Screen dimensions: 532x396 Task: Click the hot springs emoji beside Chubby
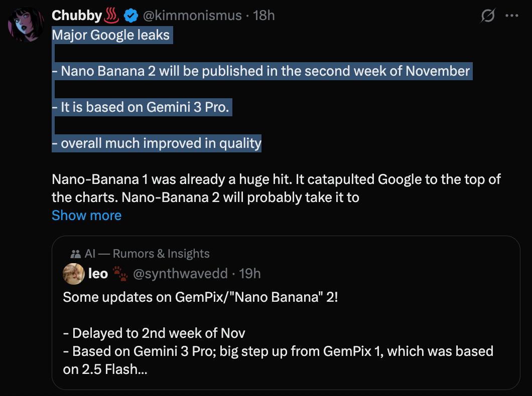[x=111, y=16]
